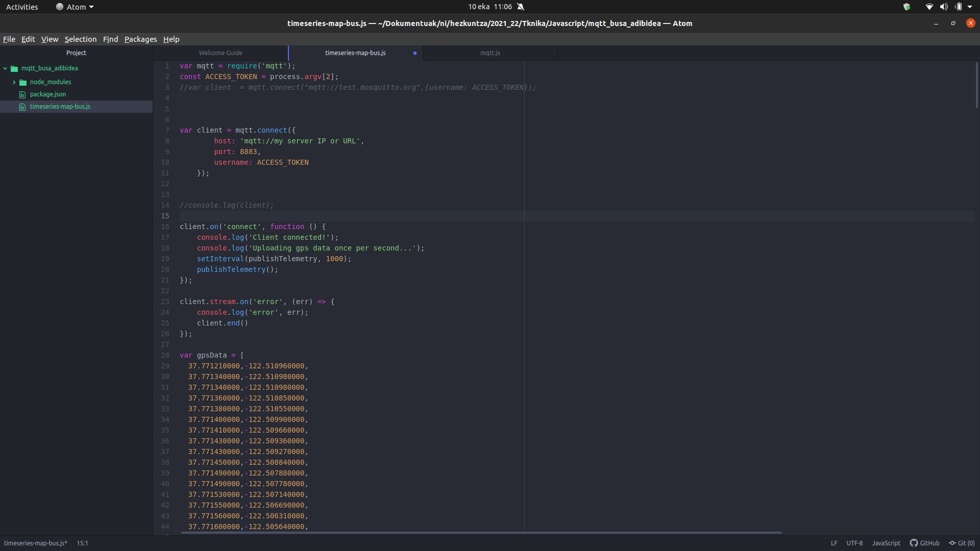Click the UTF-8 encoding selector

pos(854,543)
